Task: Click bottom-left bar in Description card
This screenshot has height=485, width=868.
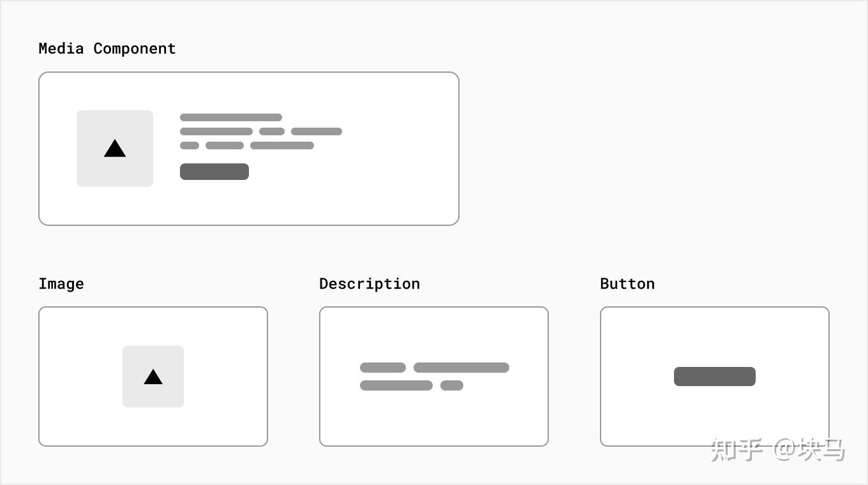Action: 396,385
